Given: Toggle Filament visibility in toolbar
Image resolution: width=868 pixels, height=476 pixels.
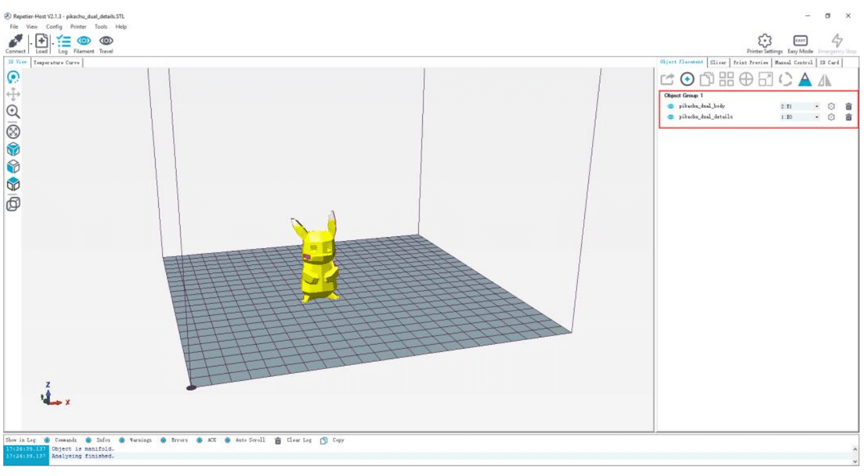Looking at the screenshot, I should [x=84, y=41].
